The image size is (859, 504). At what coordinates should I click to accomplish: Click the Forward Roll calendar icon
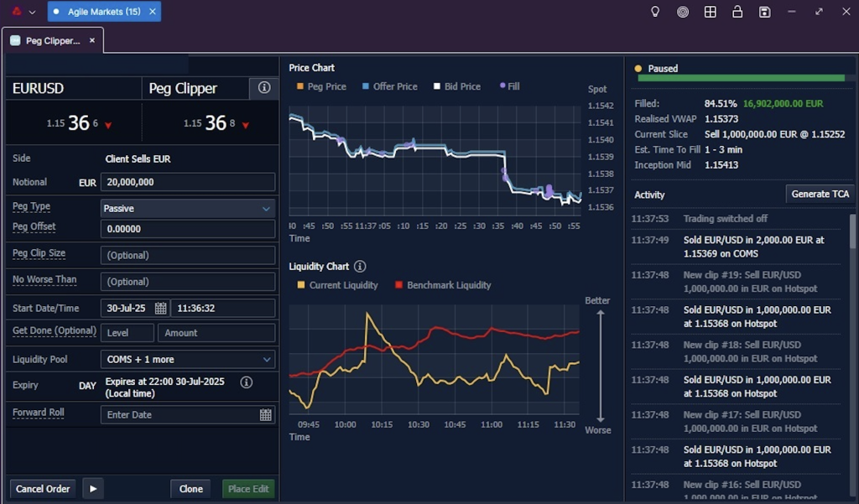click(266, 415)
